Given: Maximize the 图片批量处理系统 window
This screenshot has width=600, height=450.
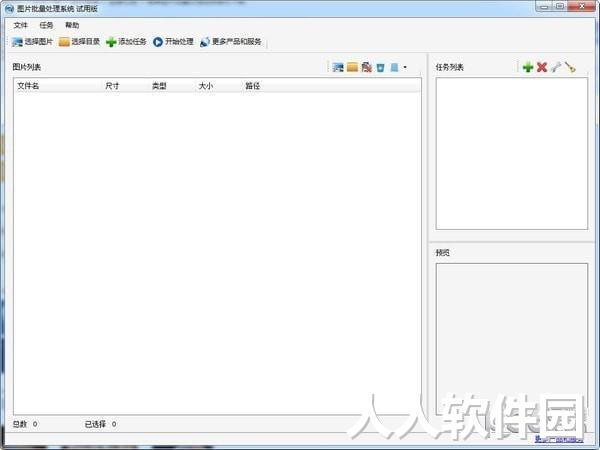Looking at the screenshot, I should coord(560,7).
